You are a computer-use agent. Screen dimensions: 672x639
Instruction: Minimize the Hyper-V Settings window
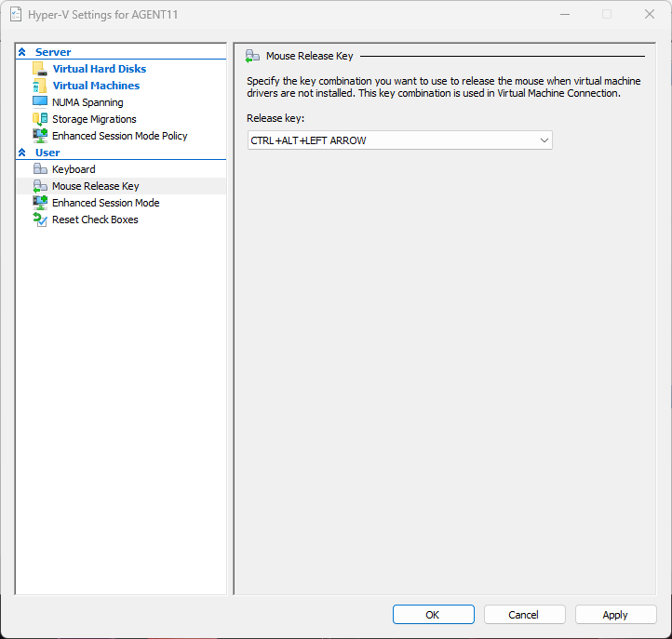click(565, 14)
